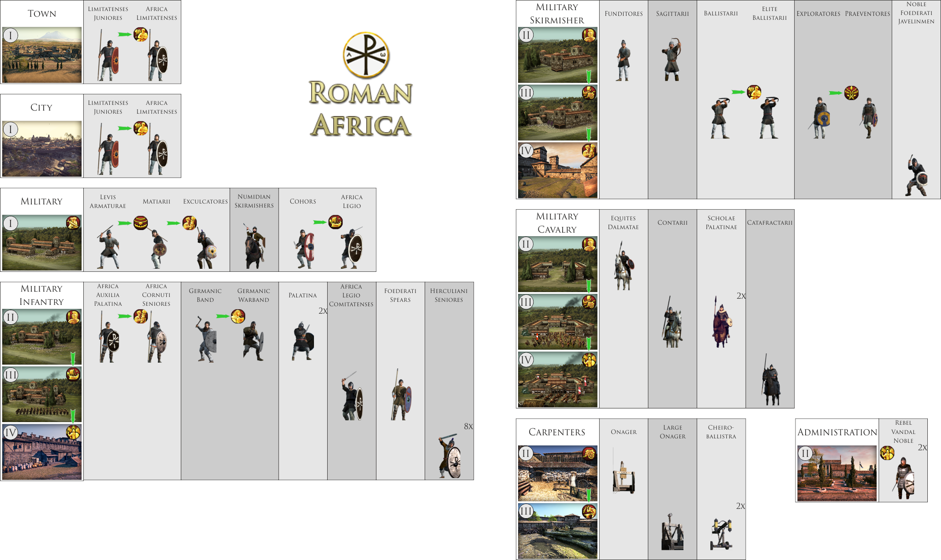This screenshot has height=560, width=941.
Task: Click the 'Military Infantry' heading
Action: [x=41, y=295]
